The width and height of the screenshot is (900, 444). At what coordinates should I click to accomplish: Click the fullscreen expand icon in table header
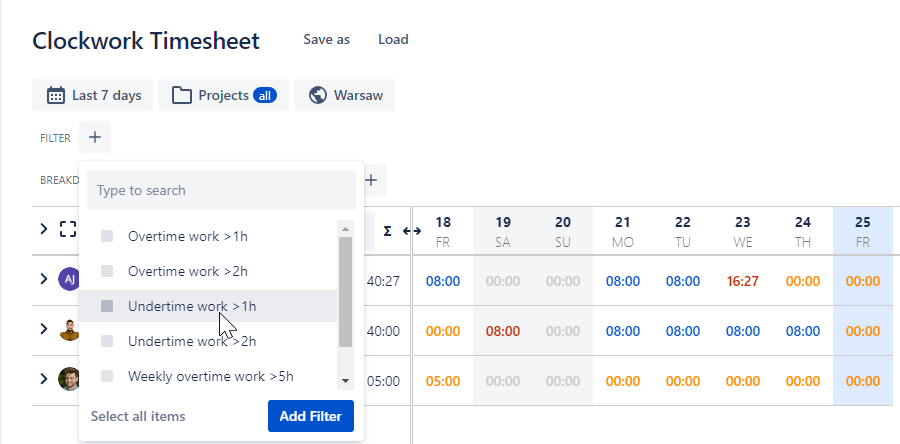[68, 230]
